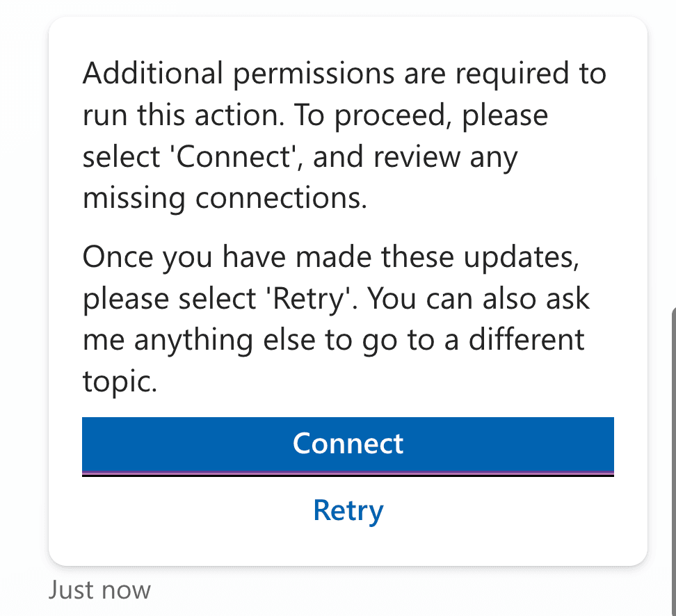Click the phrase 'You can also ask'

[478, 300]
